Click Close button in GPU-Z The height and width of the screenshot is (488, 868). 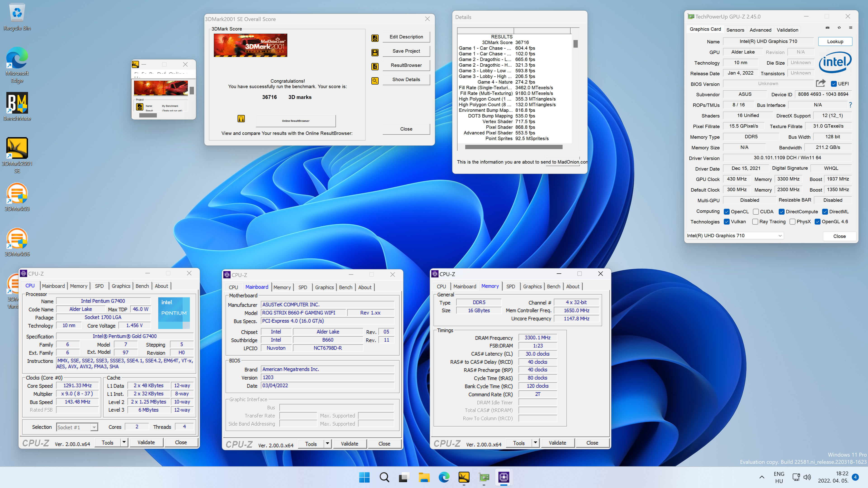[839, 236]
